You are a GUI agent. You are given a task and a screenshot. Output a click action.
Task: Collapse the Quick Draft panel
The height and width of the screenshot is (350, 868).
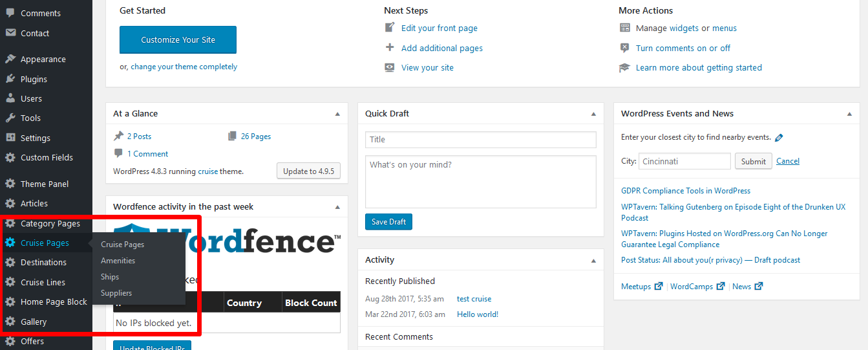click(x=593, y=114)
